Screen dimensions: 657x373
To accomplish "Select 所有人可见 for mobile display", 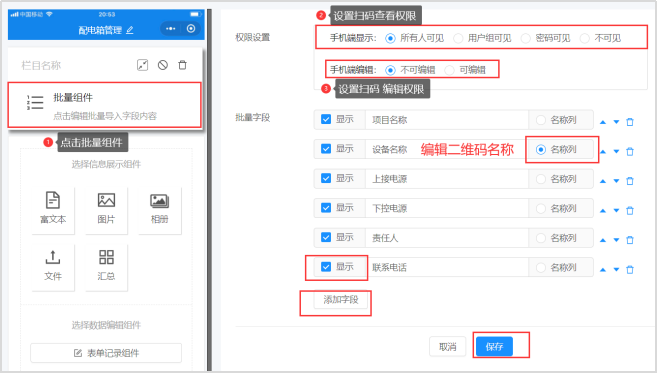I will tap(390, 39).
